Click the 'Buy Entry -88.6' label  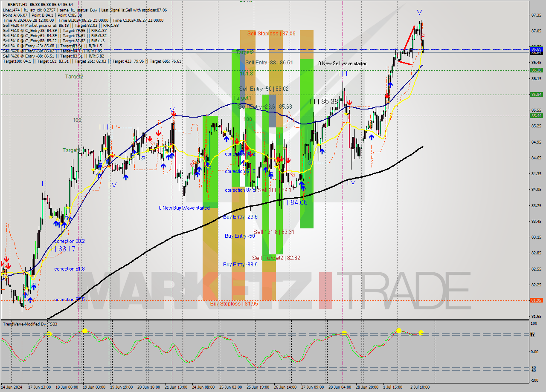pos(241,265)
